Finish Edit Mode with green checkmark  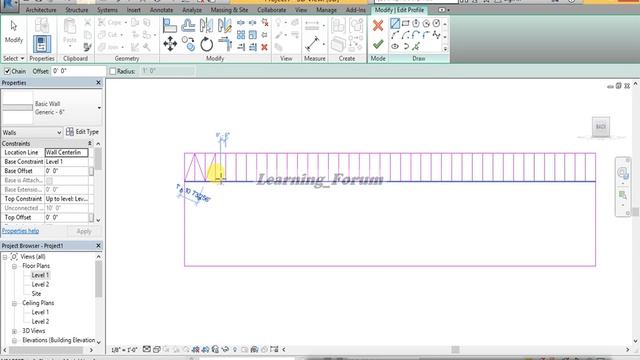(x=378, y=44)
